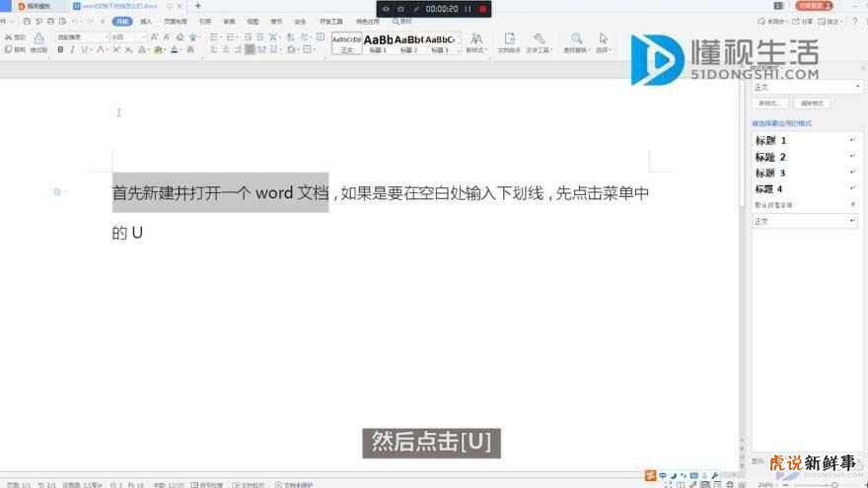
Task: Apply style 标题 2 from the styles list
Action: tap(805, 157)
